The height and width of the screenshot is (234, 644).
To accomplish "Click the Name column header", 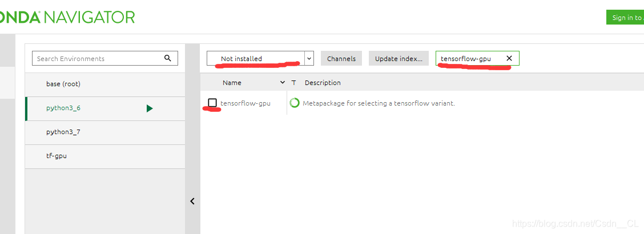I will pyautogui.click(x=232, y=83).
